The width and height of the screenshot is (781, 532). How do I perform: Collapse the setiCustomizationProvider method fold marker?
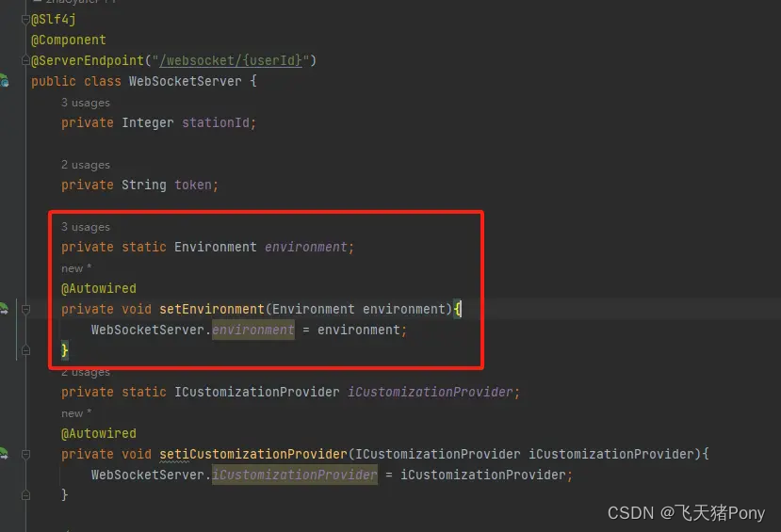click(x=25, y=455)
